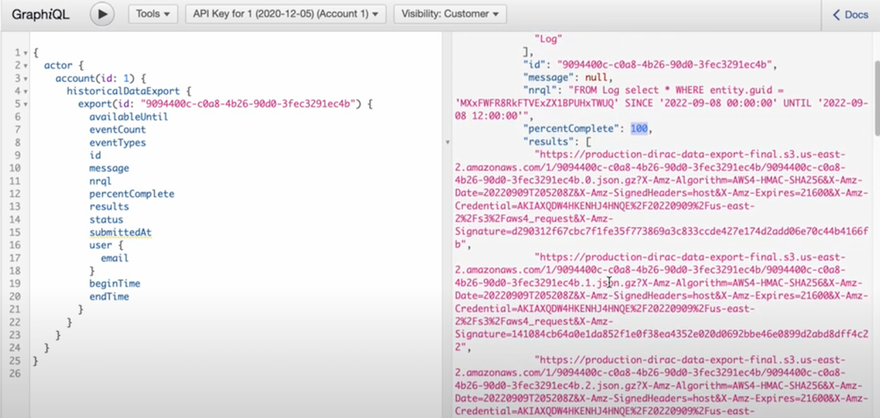Collapse the line 1 fold arrow
The image size is (880, 418).
click(26, 53)
